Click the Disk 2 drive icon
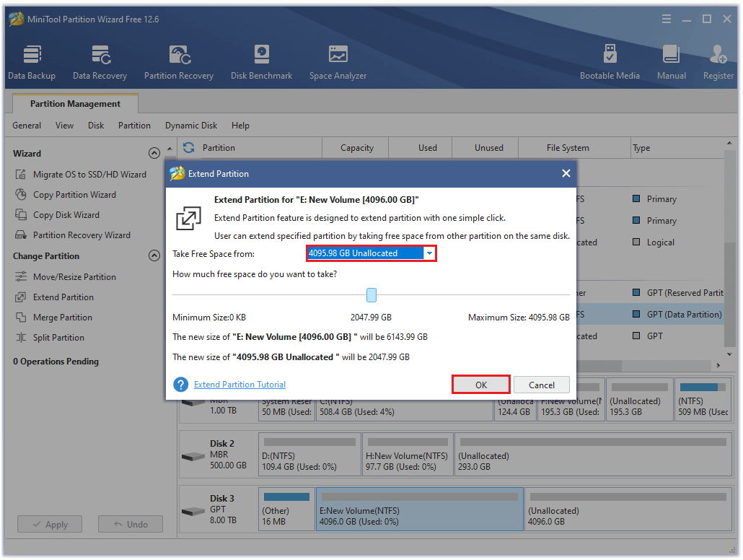743x560 pixels. (x=193, y=456)
